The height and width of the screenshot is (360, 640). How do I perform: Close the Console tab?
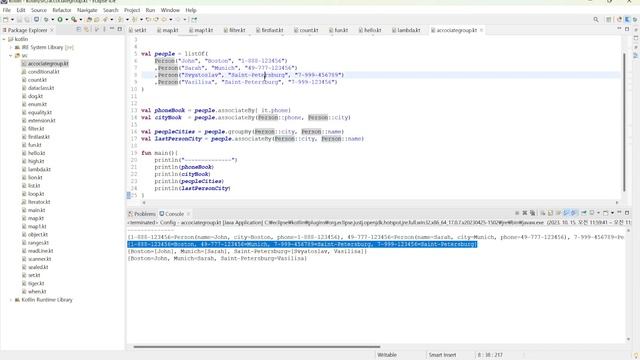[188, 214]
